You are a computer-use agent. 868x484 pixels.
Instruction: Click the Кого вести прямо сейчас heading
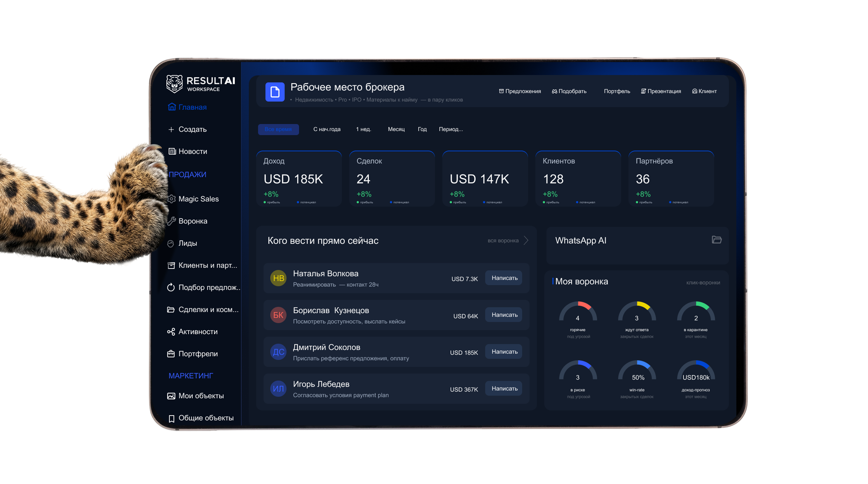[x=323, y=241]
